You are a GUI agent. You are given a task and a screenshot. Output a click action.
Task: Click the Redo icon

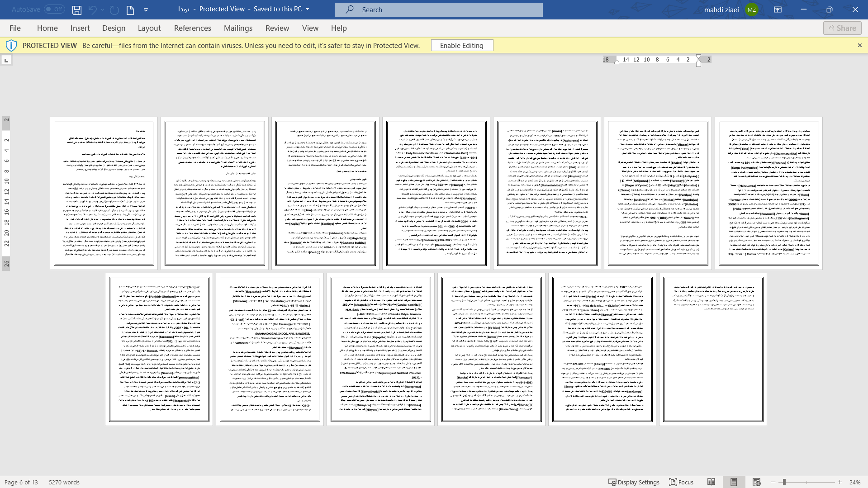click(x=114, y=9)
